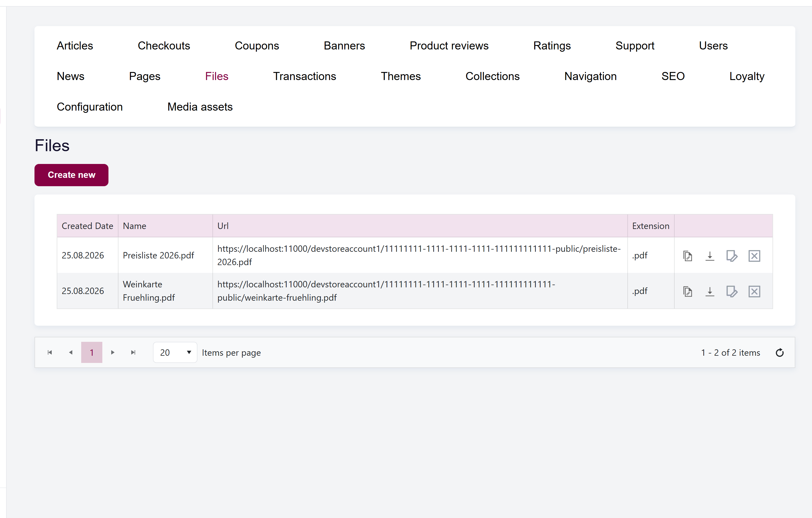Click the .pdf extension in Weinkarte row
The height and width of the screenshot is (518, 812).
pyautogui.click(x=640, y=291)
